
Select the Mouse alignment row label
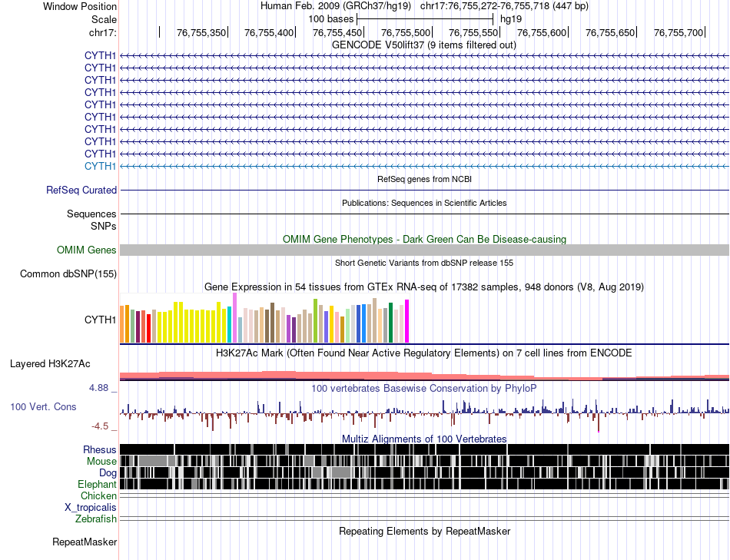pos(101,462)
